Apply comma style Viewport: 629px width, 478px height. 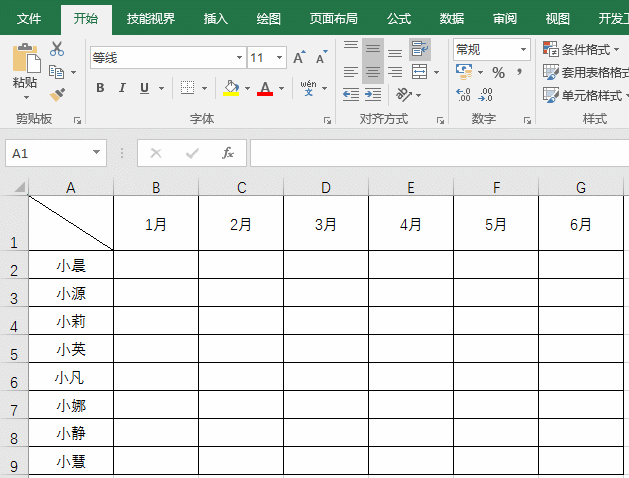(520, 73)
